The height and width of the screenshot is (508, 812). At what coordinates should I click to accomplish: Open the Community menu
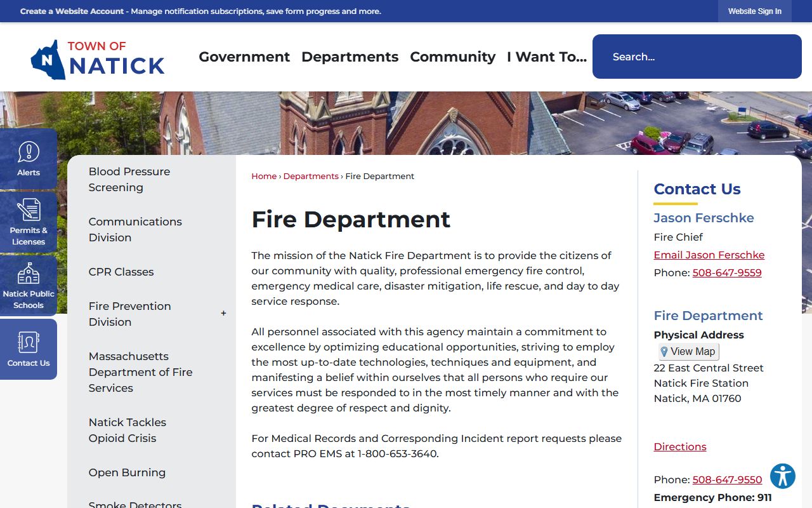(453, 57)
